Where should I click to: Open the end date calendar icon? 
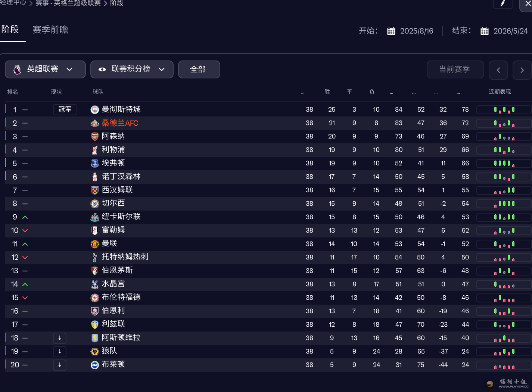coord(484,31)
